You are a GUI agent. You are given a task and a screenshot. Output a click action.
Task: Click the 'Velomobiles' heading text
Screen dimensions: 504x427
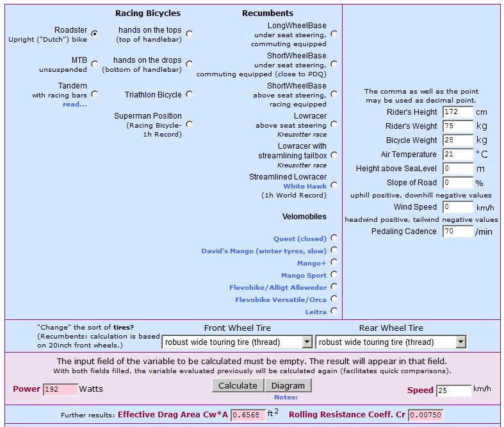[x=304, y=217]
